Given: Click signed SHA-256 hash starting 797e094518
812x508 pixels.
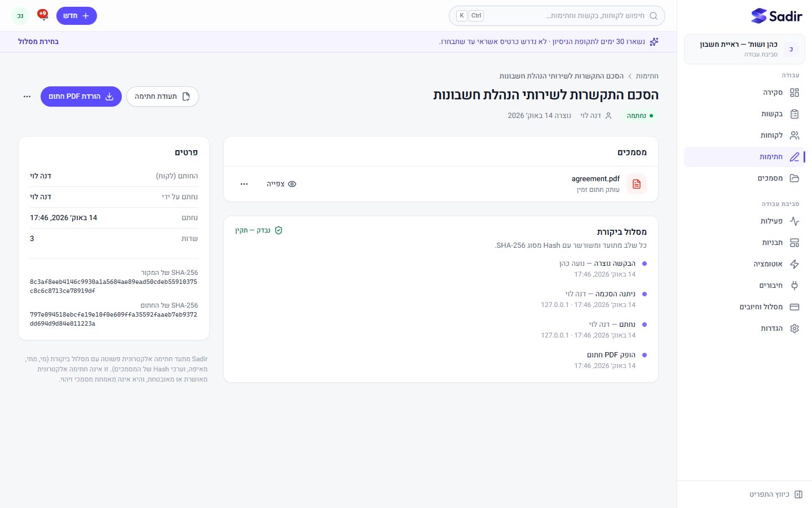Looking at the screenshot, I should tap(113, 319).
